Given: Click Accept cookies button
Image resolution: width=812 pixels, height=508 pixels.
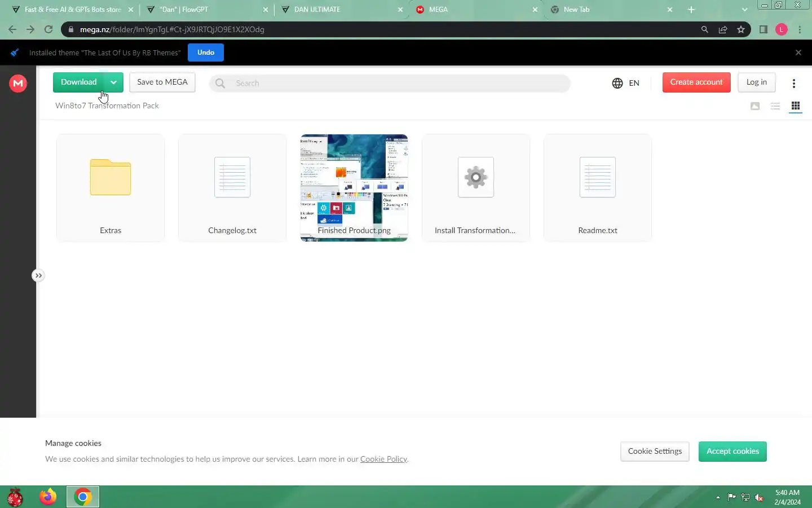Looking at the screenshot, I should pyautogui.click(x=732, y=452).
